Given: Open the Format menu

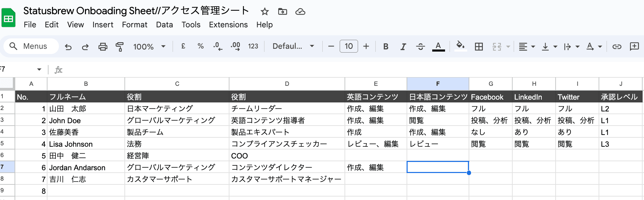Looking at the screenshot, I should 134,25.
